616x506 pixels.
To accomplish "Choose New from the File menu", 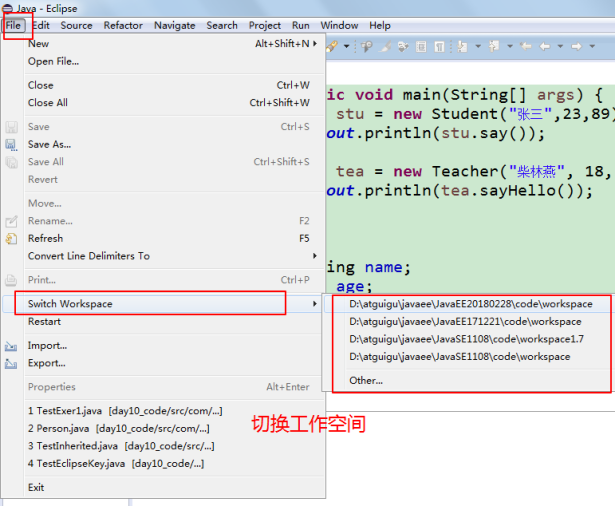I will click(173, 44).
